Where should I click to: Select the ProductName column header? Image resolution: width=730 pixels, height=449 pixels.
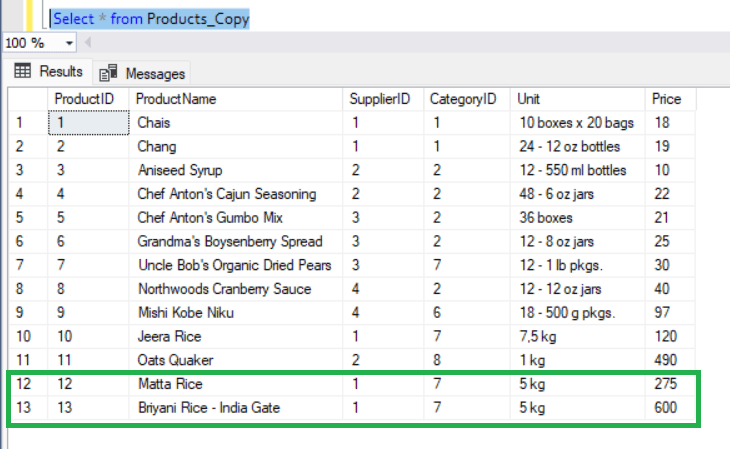click(176, 99)
